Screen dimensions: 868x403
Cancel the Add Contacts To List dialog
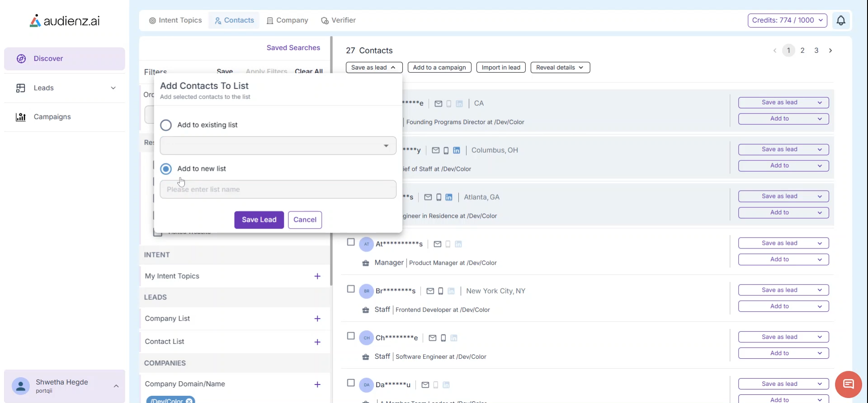(x=305, y=220)
